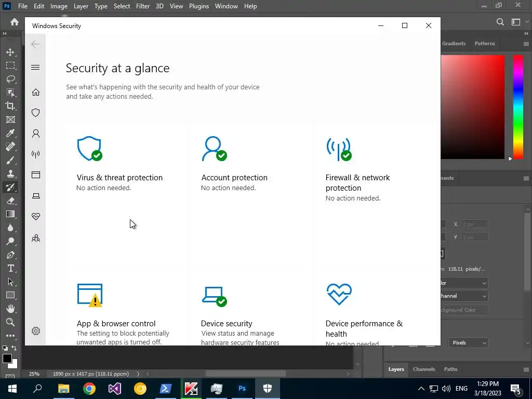The height and width of the screenshot is (399, 532).
Task: Open Windows Security settings gear
Action: (x=36, y=331)
